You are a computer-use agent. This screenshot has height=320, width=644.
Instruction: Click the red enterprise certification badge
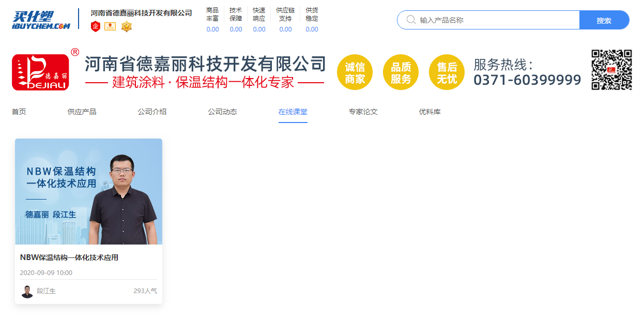tap(95, 26)
